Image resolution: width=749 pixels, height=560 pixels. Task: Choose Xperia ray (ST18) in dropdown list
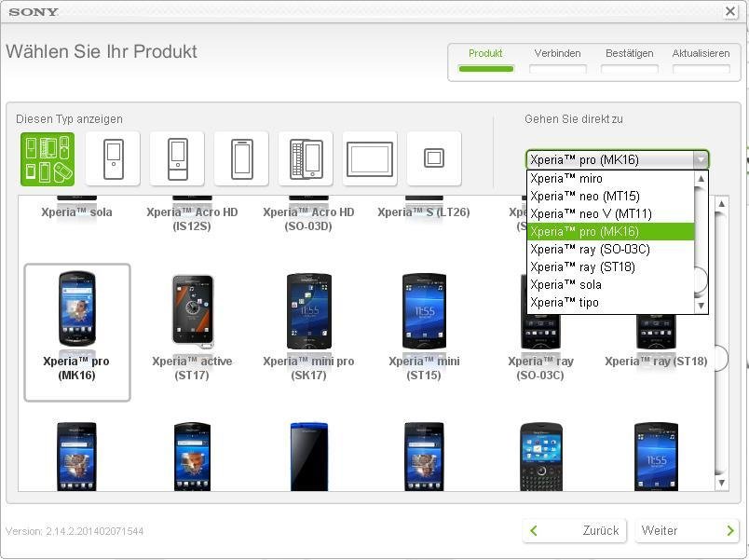(610, 266)
